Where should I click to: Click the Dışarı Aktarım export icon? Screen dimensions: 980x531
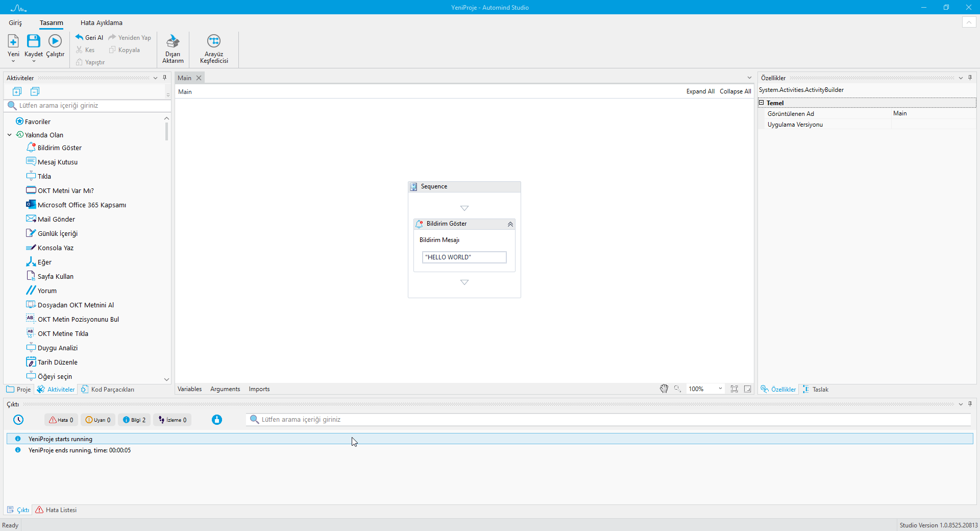point(173,41)
